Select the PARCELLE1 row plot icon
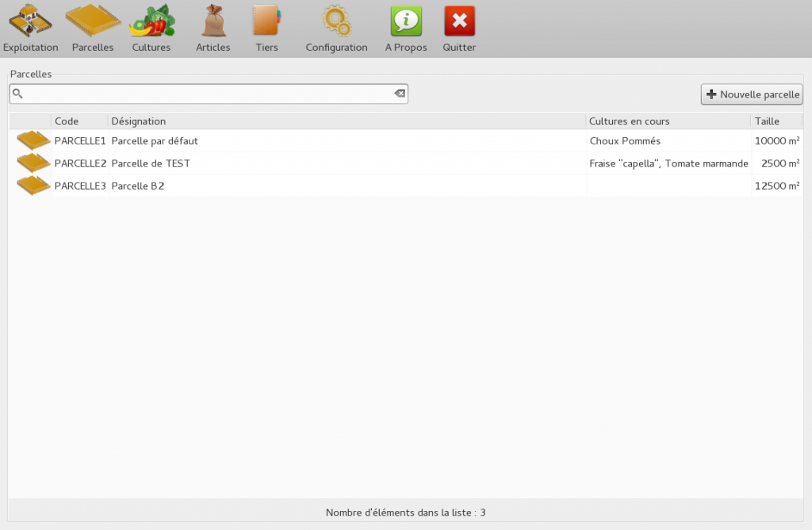Image resolution: width=812 pixels, height=530 pixels. [x=33, y=140]
